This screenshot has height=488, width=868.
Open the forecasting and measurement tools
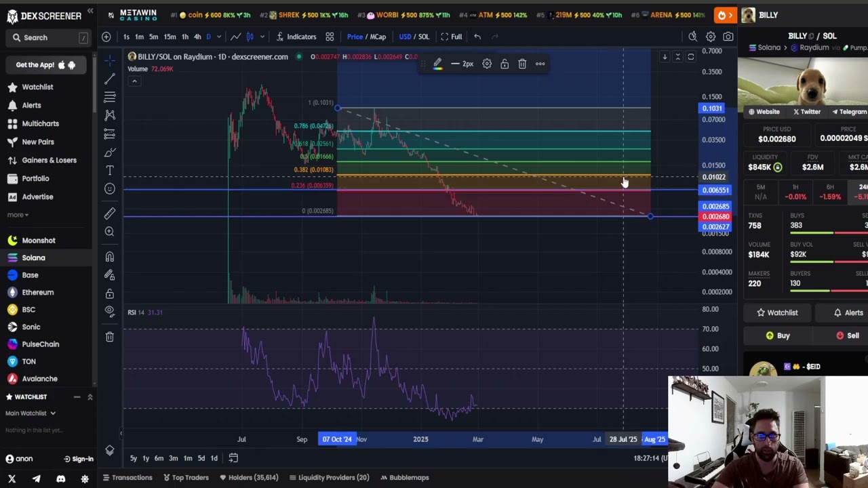point(110,134)
